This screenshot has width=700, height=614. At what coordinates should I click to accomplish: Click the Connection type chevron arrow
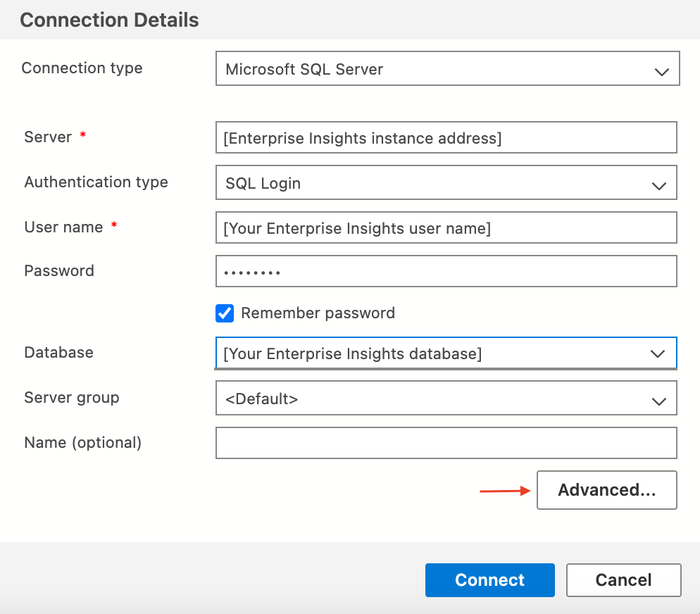pyautogui.click(x=661, y=71)
